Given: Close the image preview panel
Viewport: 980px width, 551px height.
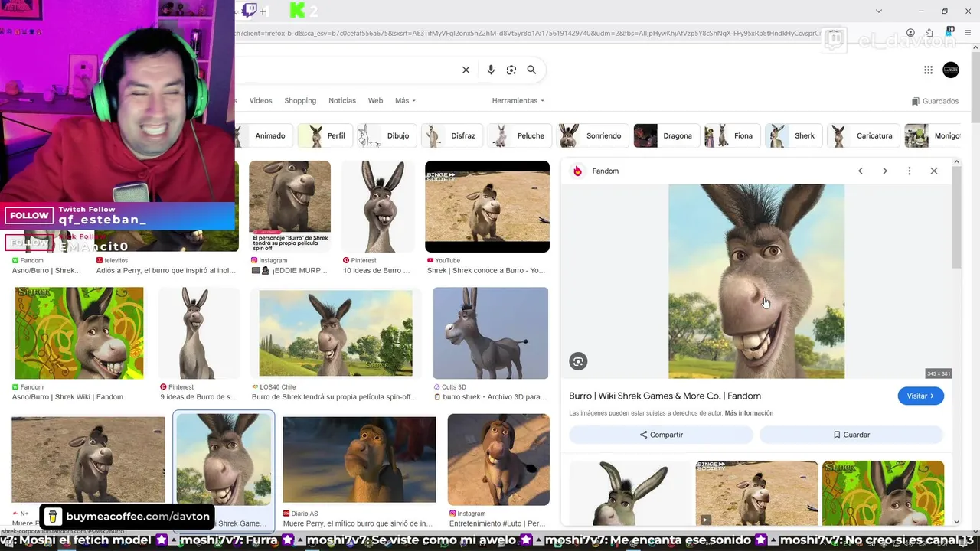Looking at the screenshot, I should 934,171.
